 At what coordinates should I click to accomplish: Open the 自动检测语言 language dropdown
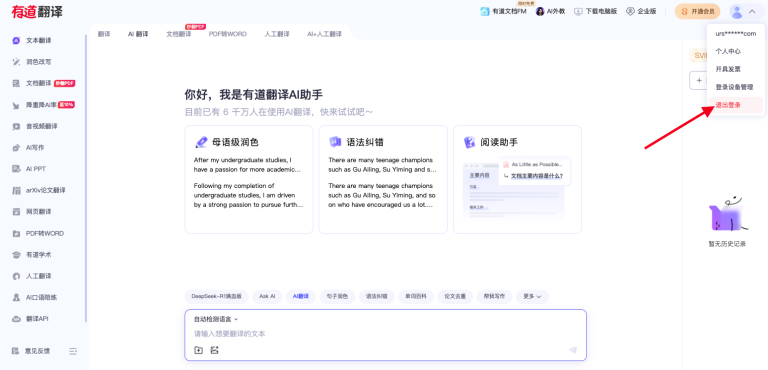(216, 319)
